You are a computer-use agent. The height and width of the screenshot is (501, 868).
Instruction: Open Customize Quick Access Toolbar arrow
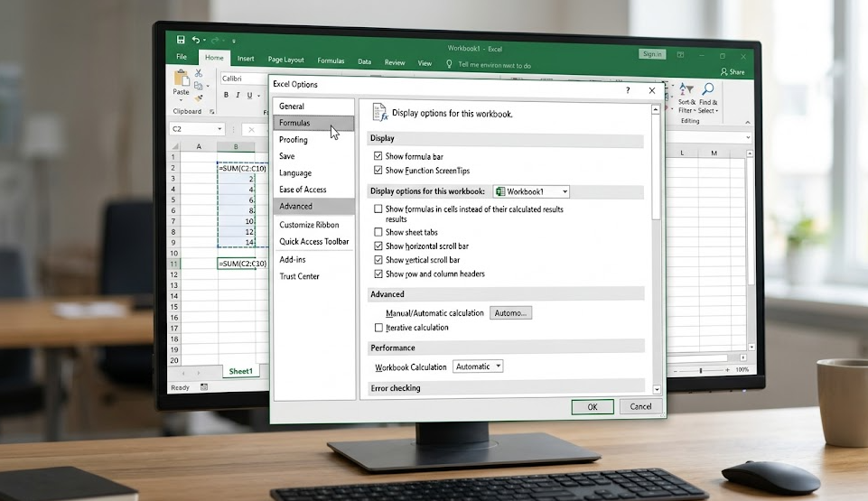click(x=234, y=41)
